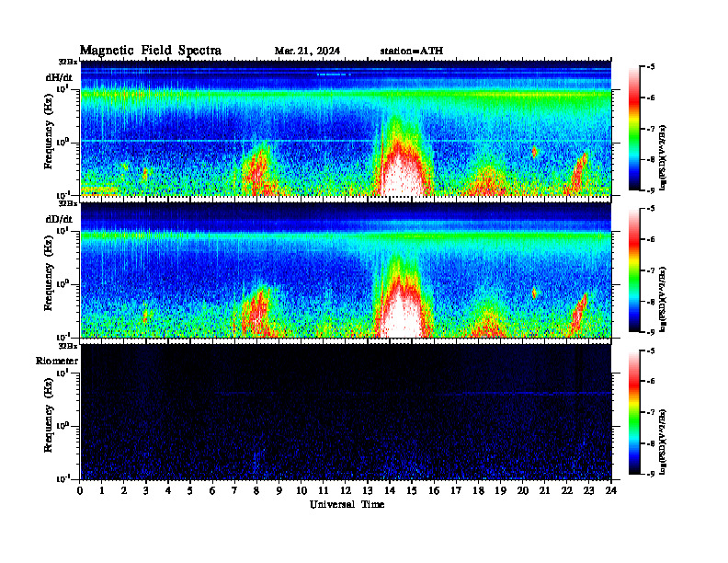Click the log PSD units label beside the Riometer color scale
Screen dimensions: 728x563
[663, 442]
